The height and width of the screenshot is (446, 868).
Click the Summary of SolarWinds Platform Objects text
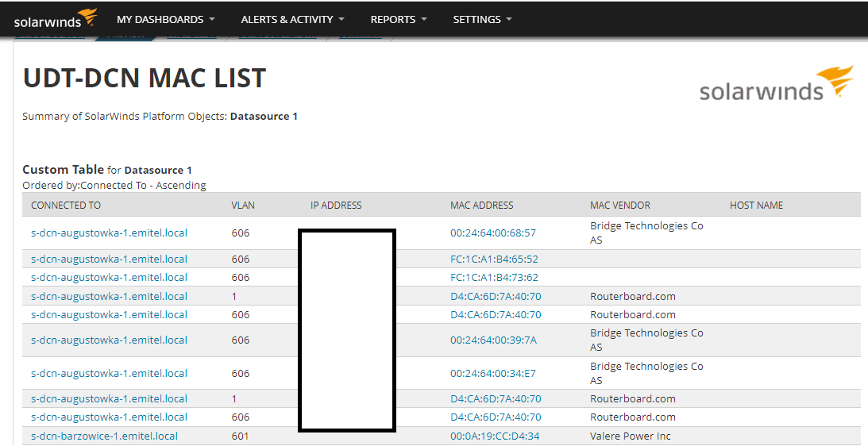tap(160, 116)
